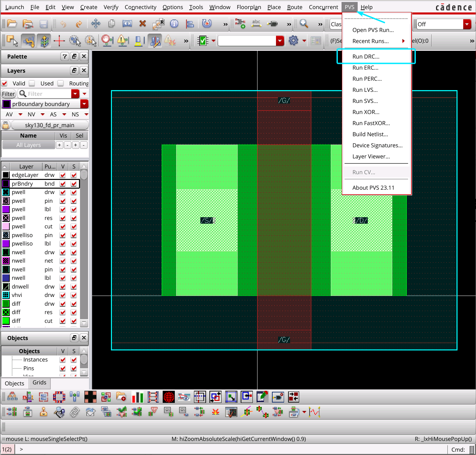
Task: Select Layer Viewer in PVS menu
Action: coord(377,156)
